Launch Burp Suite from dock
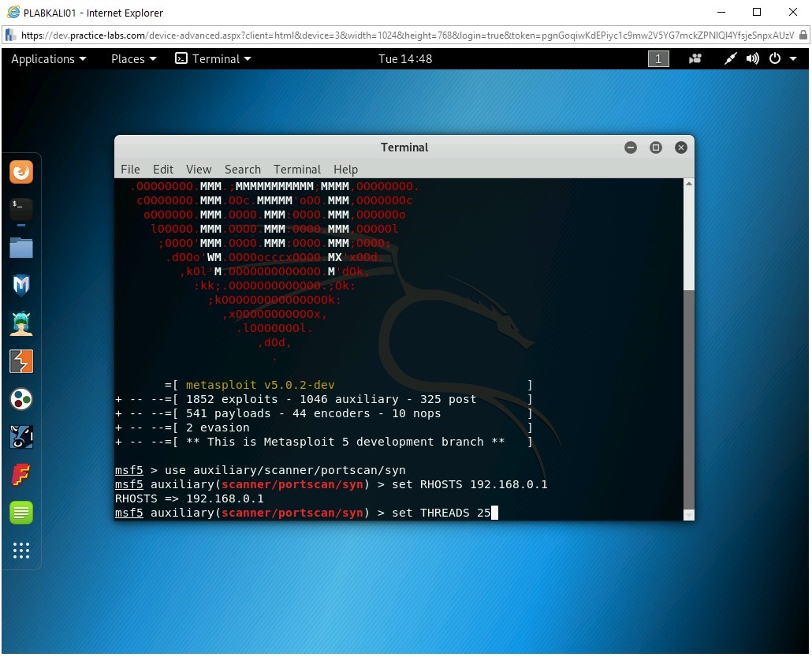 coord(21,361)
